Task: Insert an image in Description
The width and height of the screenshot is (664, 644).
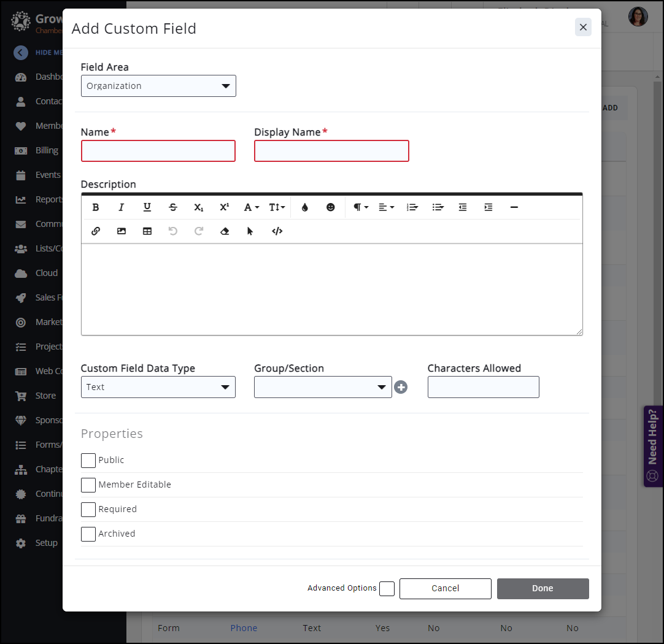Action: pyautogui.click(x=122, y=231)
